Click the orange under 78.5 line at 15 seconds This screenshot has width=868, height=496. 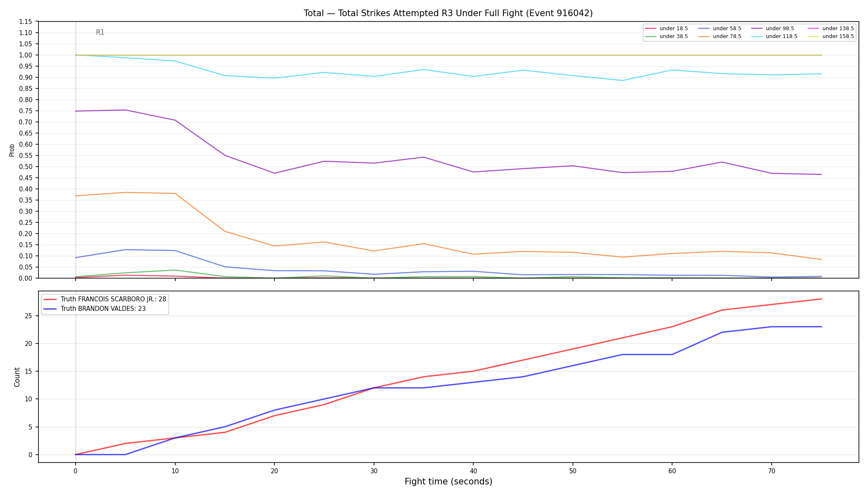(224, 231)
